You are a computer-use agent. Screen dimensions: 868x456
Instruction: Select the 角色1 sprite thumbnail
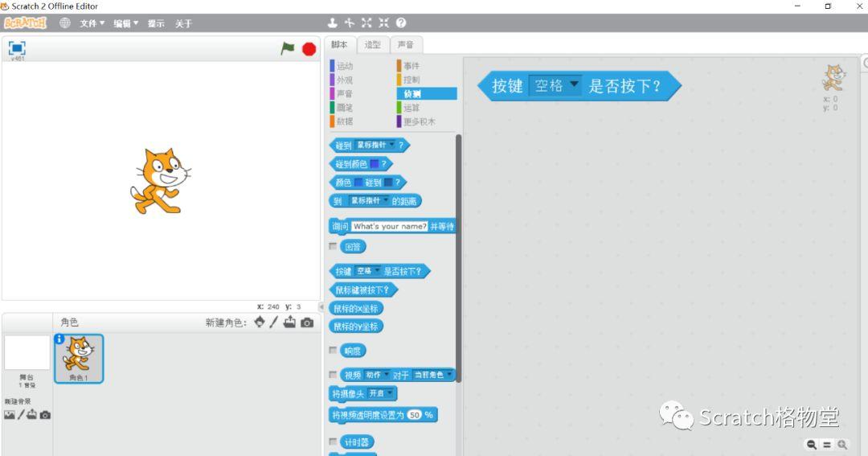tap(79, 359)
